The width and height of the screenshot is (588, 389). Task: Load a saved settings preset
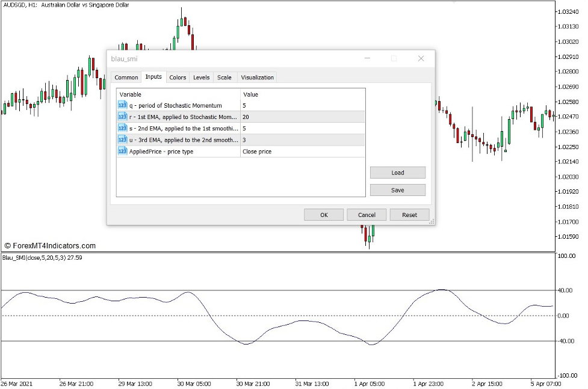(x=397, y=173)
